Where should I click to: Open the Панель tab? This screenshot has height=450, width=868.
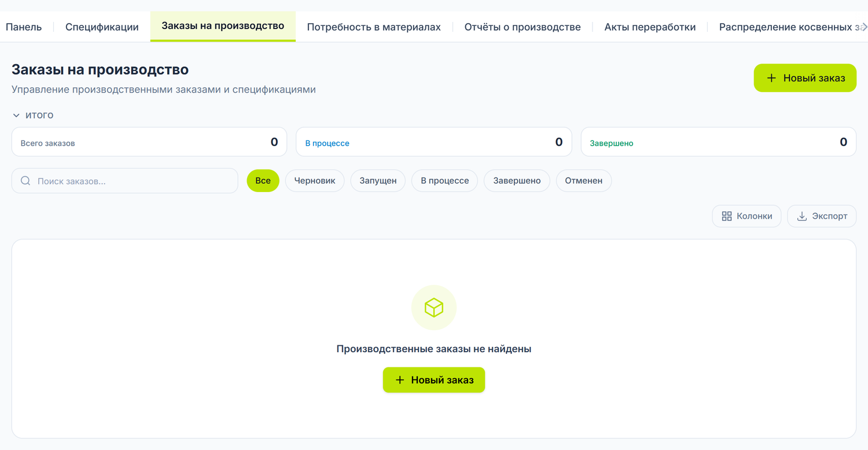click(x=24, y=27)
